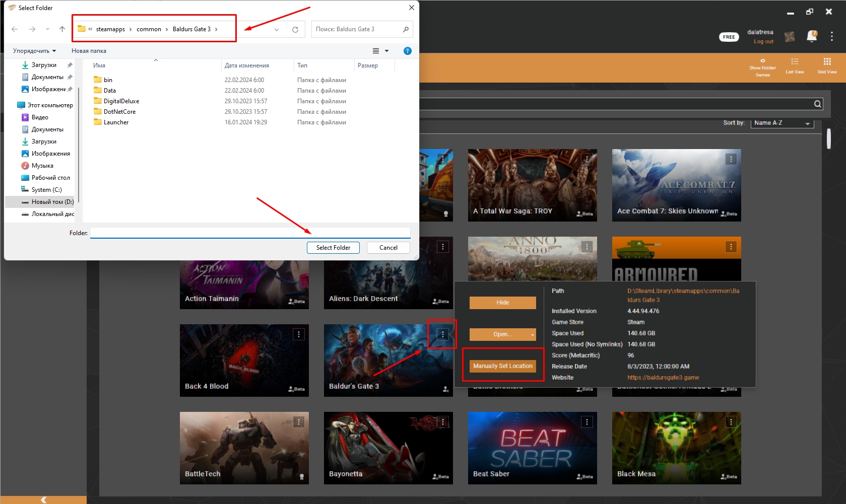Open recent locations dropdown arrow

(x=47, y=29)
